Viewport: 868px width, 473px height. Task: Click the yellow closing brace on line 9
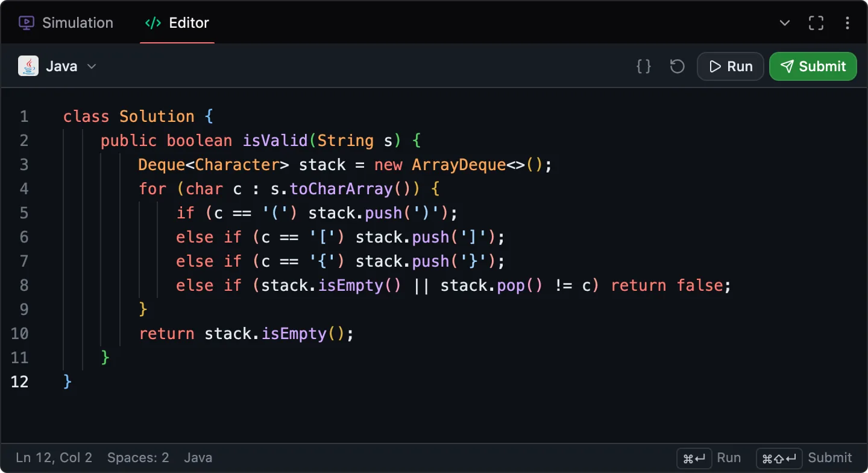(143, 310)
